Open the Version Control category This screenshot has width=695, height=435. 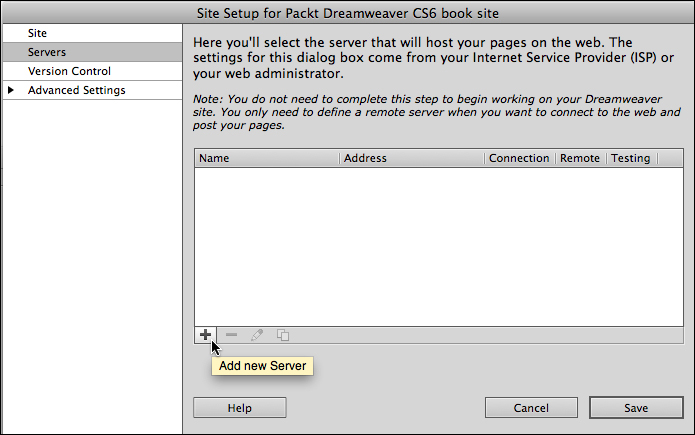coord(69,71)
